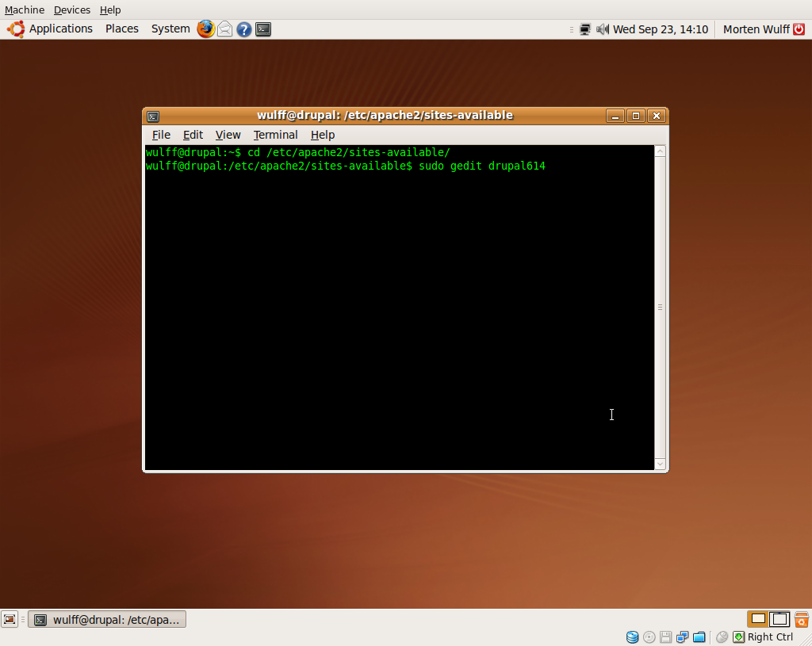This screenshot has height=646, width=812.
Task: Click the terminal scrollbar up arrow
Action: tap(661, 151)
